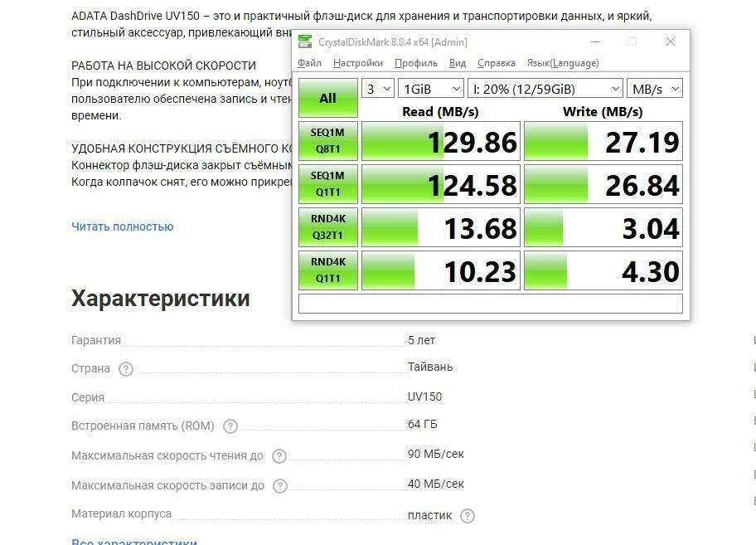
Task: Click the 64 ГБ memory value
Action: [423, 425]
